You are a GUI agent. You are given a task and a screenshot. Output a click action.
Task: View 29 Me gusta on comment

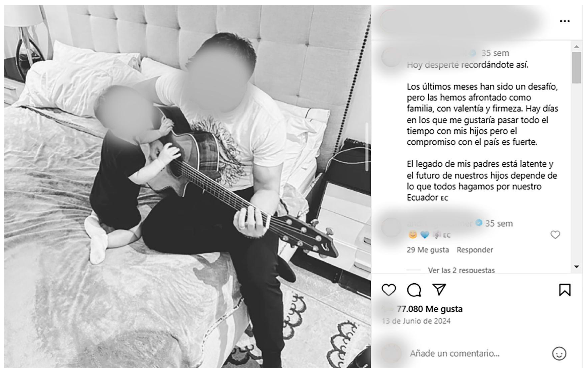[428, 250]
